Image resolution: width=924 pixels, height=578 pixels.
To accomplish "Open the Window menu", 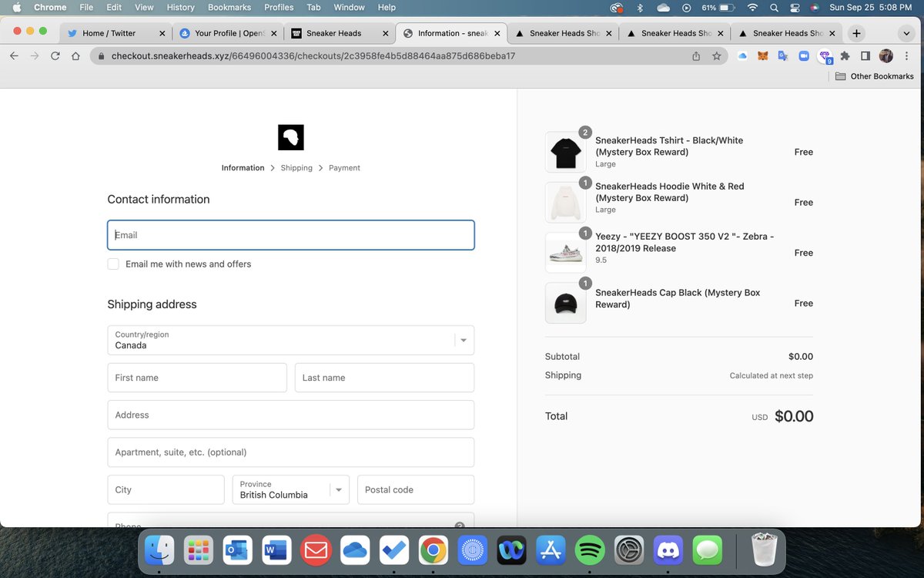I will [x=349, y=8].
